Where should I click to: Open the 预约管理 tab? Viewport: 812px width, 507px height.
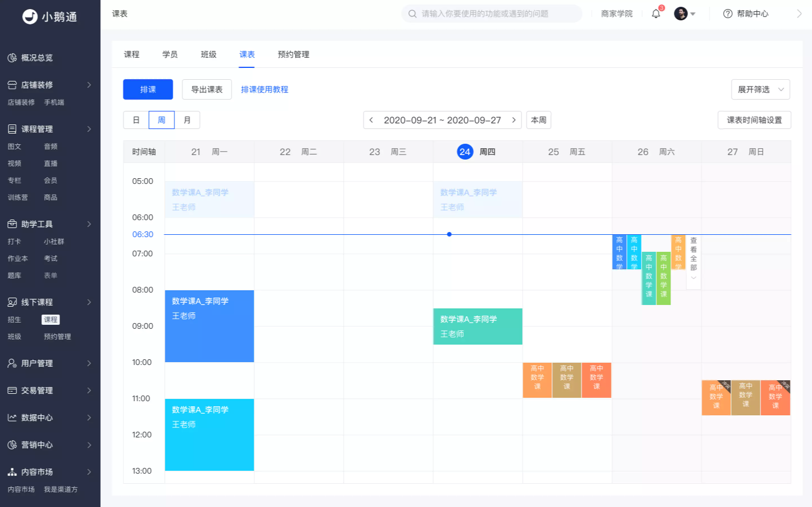[293, 54]
